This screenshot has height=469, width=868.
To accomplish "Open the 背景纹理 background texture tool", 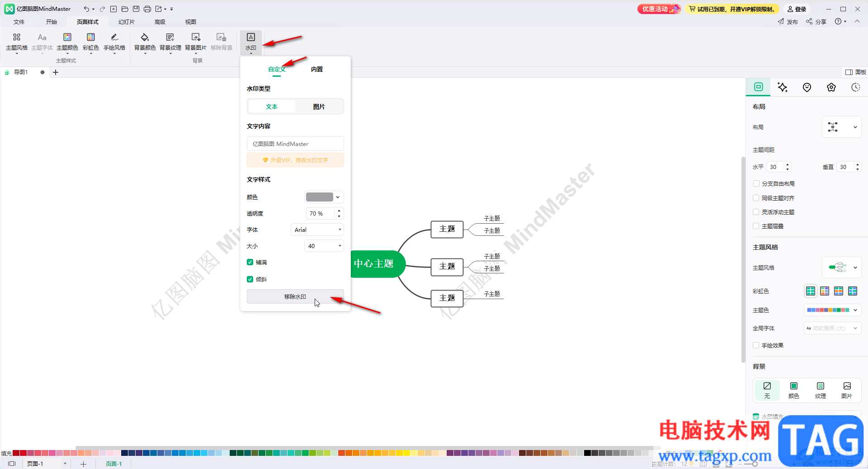I will coord(170,42).
